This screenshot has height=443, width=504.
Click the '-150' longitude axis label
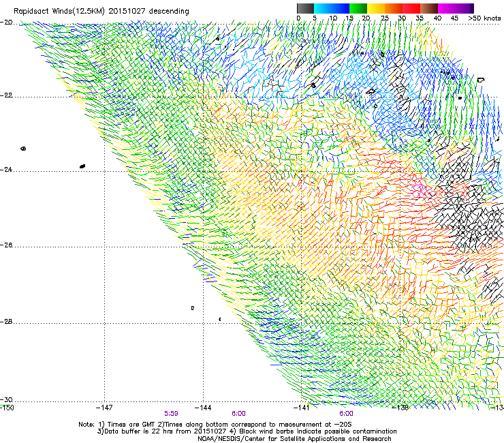[x=7, y=408]
